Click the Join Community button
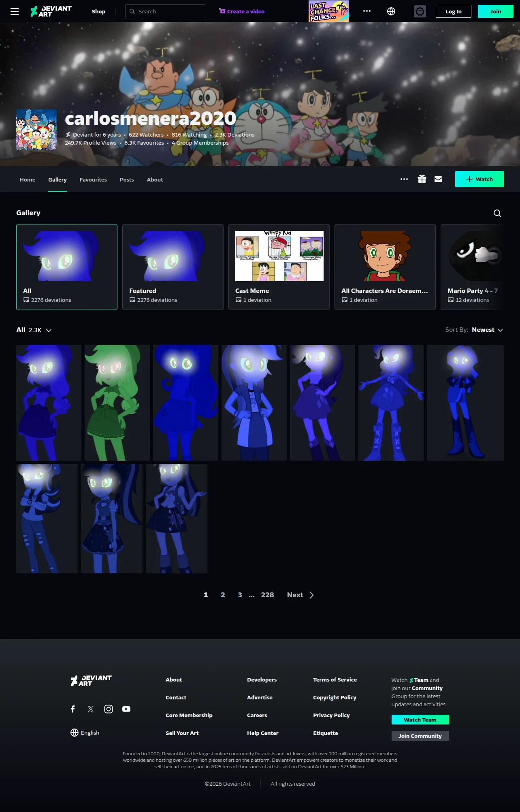520x812 pixels. [420, 736]
